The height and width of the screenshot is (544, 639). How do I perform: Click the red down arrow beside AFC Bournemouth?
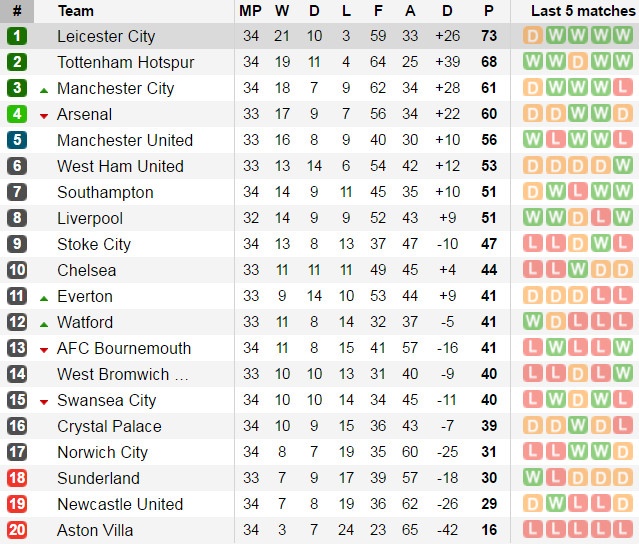click(44, 349)
